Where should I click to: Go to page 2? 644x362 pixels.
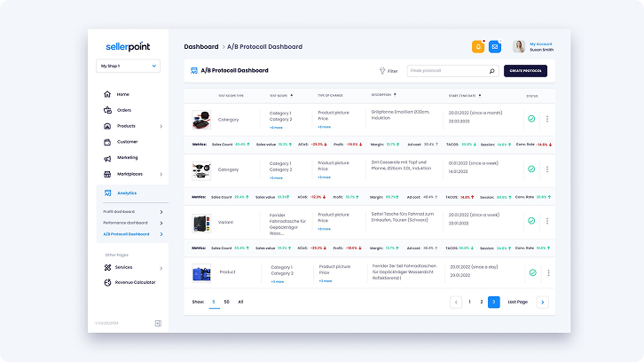point(482,302)
